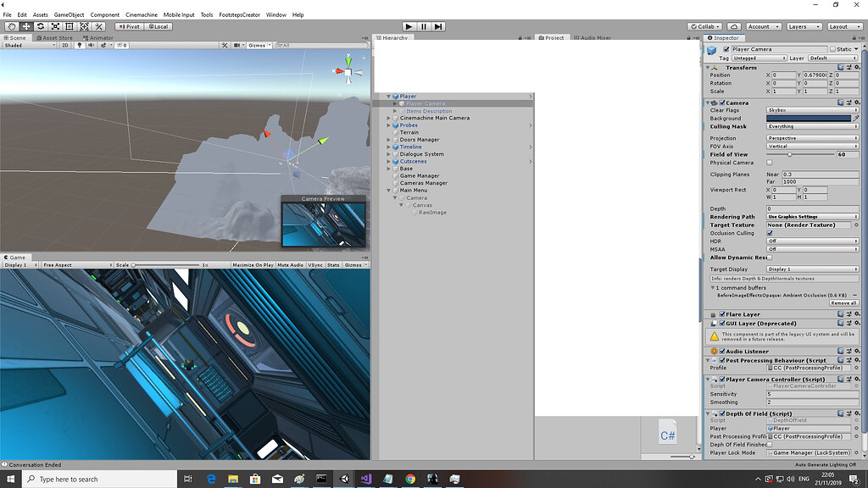Expand the Timeline object in the Hierarchy

389,147
